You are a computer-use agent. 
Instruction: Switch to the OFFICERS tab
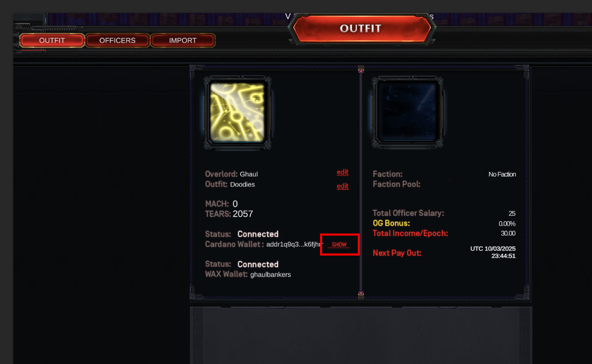117,40
